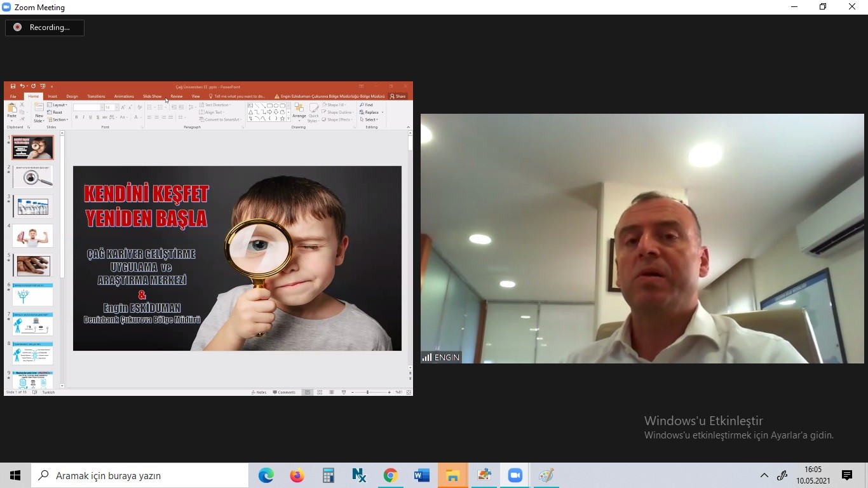Click the Redo icon in PowerPoint quick access
Image resolution: width=868 pixels, height=488 pixels.
[x=33, y=86]
